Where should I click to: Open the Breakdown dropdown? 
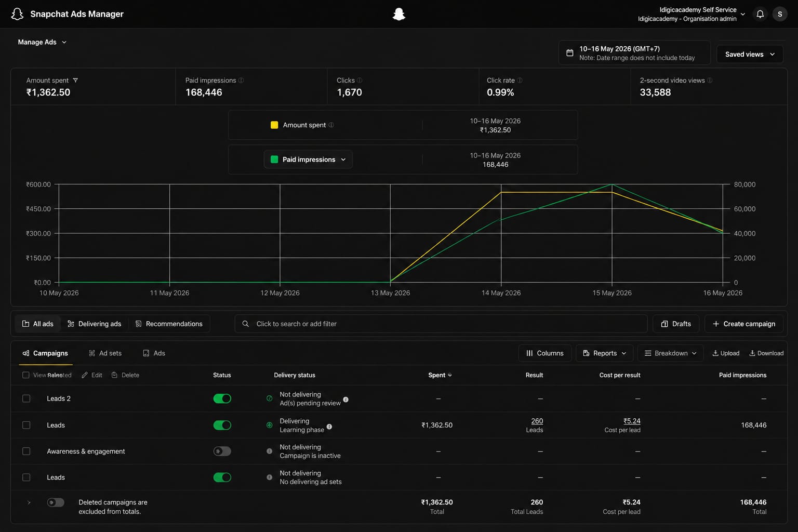pyautogui.click(x=670, y=353)
